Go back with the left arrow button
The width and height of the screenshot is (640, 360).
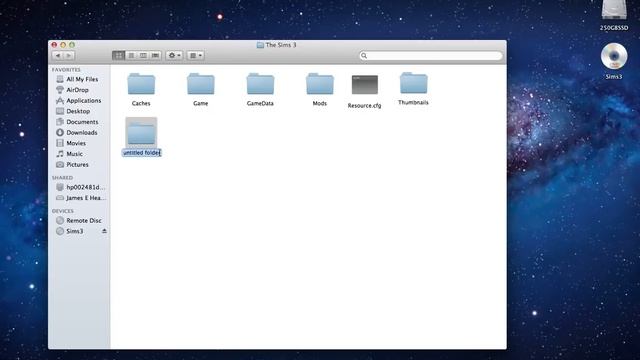point(58,56)
